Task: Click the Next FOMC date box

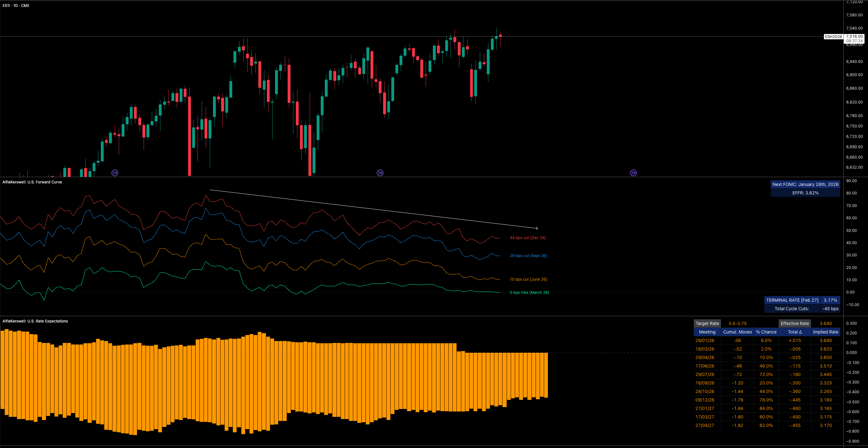Action: tap(805, 184)
